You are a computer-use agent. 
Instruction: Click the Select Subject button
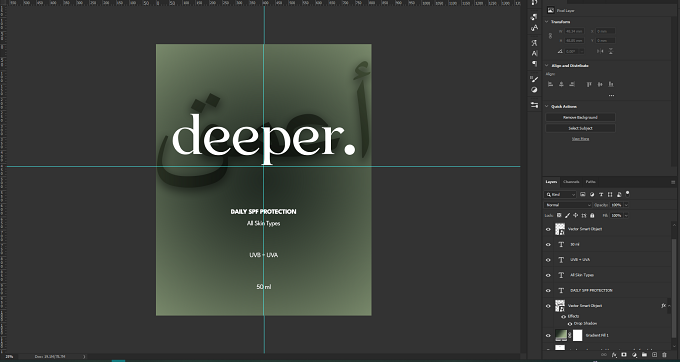[x=580, y=128]
